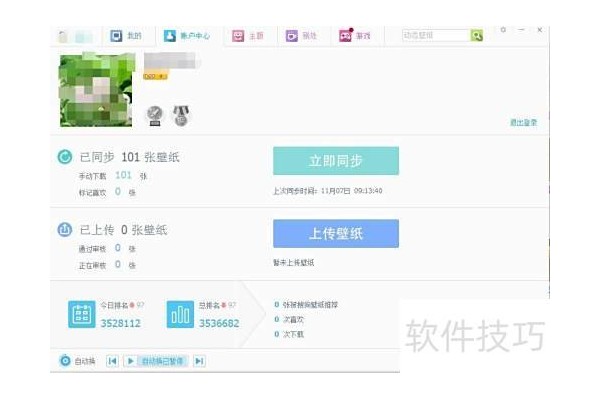This screenshot has width=600, height=400.
Task: Open settings via the gear icon
Action: [503, 30]
